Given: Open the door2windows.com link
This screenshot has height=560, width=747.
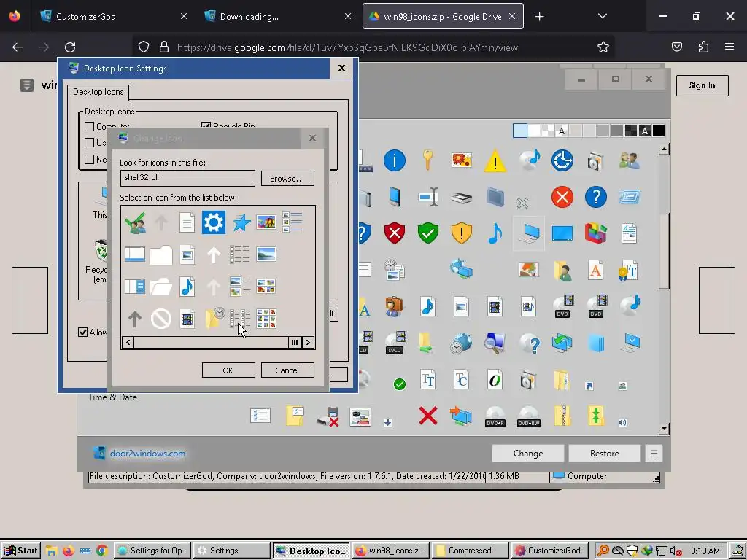Looking at the screenshot, I should point(147,454).
